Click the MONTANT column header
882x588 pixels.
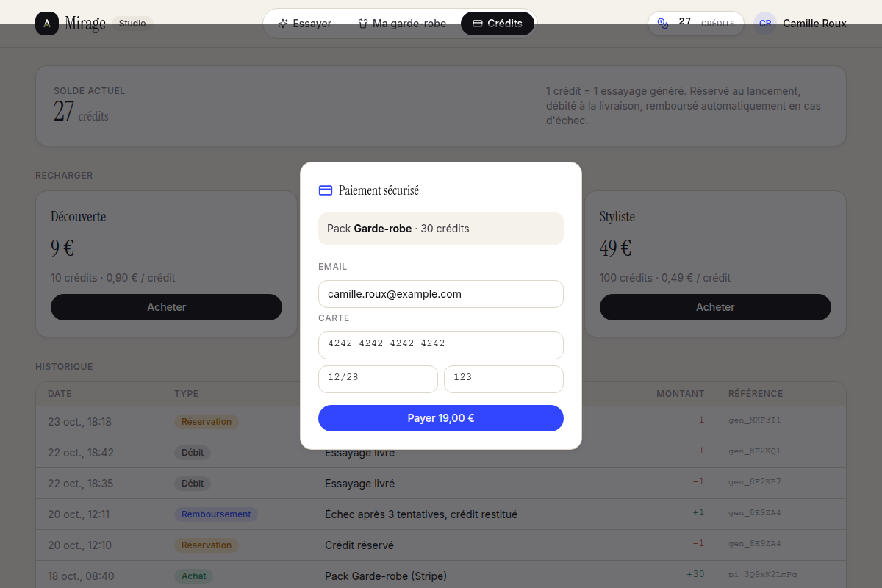tap(681, 394)
